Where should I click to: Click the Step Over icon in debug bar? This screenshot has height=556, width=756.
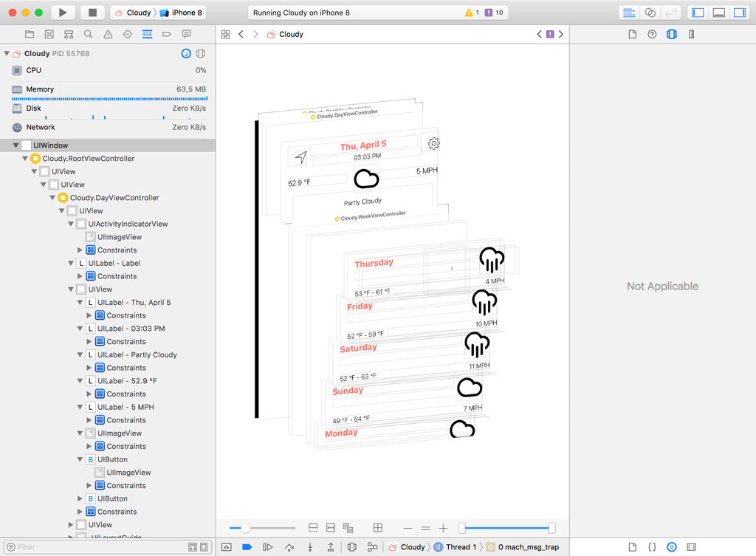(x=290, y=546)
